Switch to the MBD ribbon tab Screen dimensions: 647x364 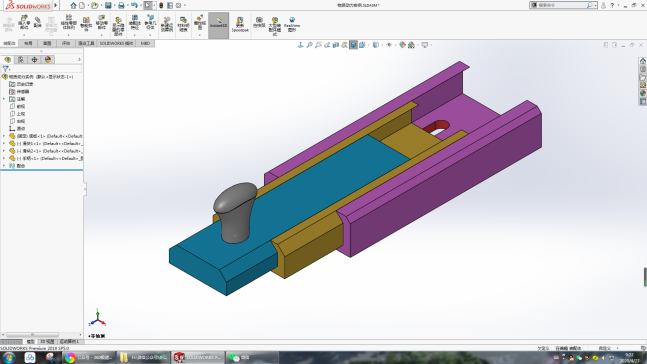tap(145, 43)
